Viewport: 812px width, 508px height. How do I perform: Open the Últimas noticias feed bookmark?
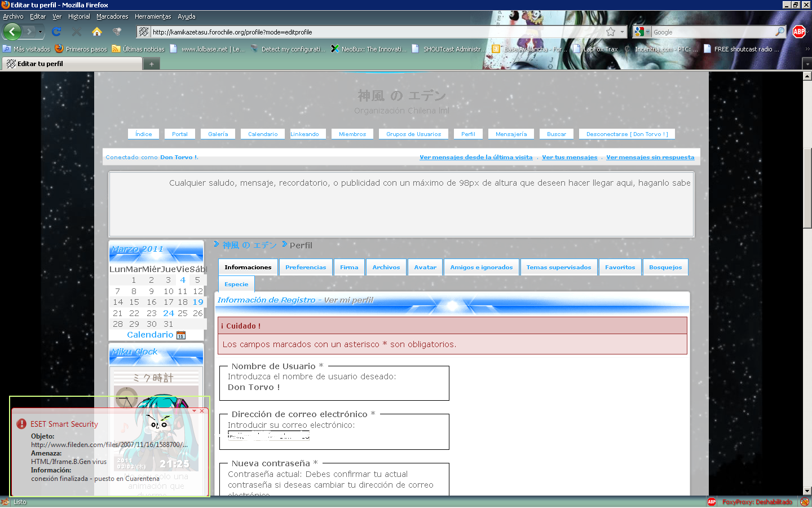pyautogui.click(x=138, y=49)
